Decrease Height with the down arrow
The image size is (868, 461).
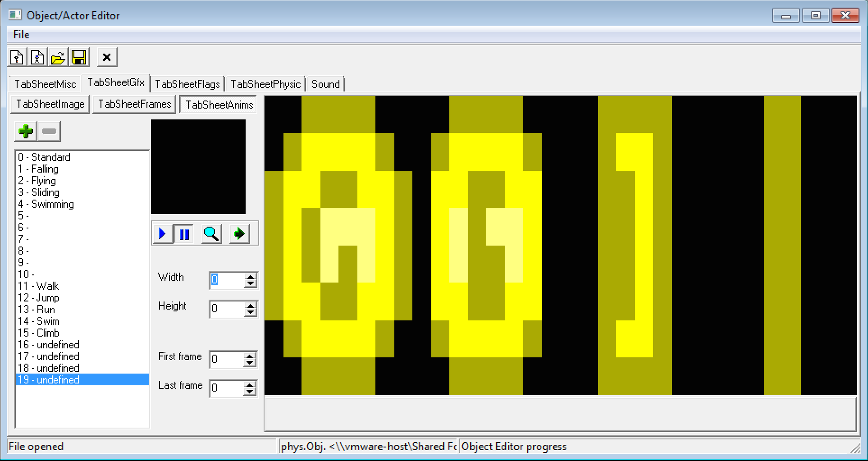pos(251,313)
